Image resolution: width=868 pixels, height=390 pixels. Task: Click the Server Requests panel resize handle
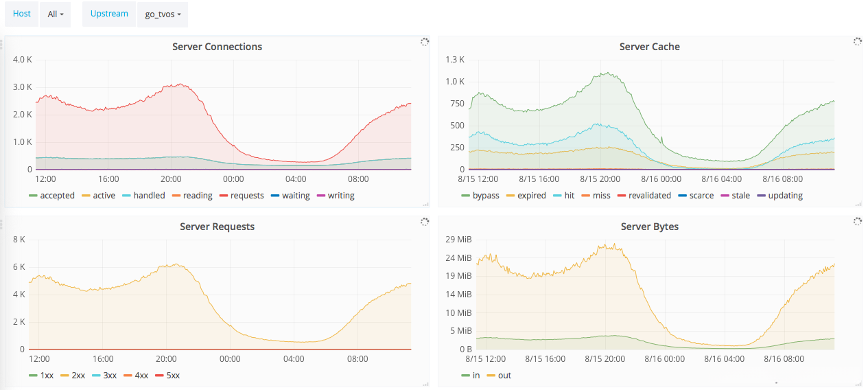click(x=426, y=384)
